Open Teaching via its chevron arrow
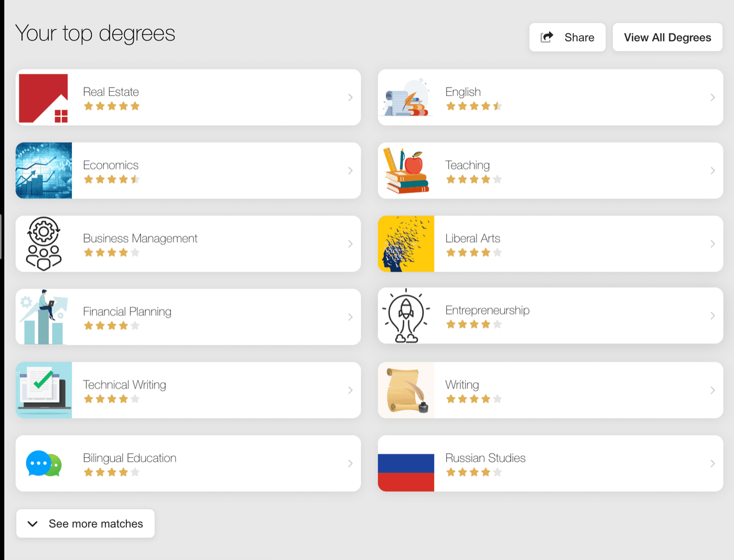 713,170
